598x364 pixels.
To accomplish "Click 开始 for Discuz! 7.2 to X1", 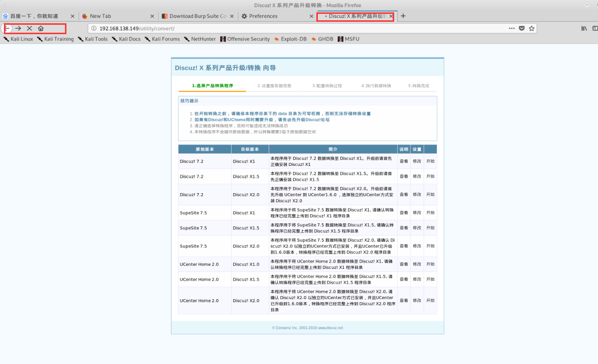I will pyautogui.click(x=430, y=161).
